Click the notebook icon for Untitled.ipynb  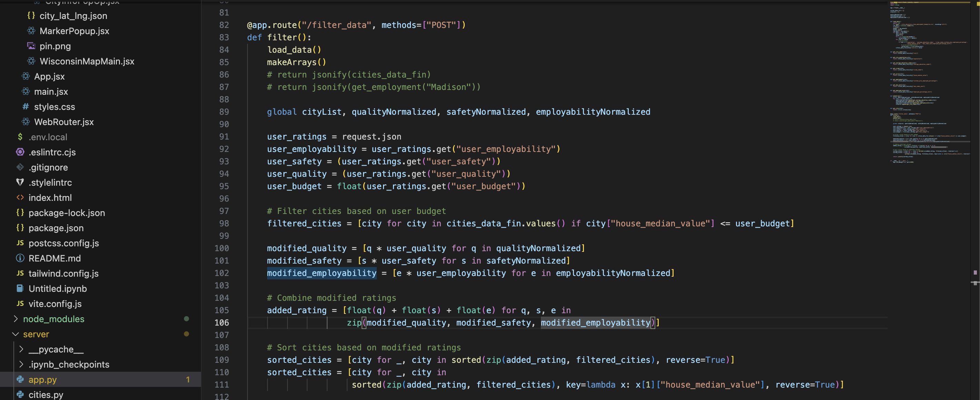20,289
